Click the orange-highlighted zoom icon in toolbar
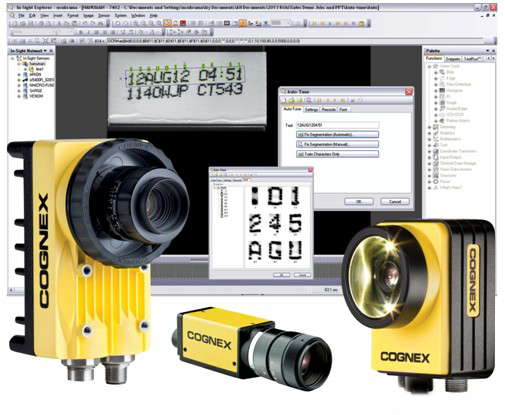The height and width of the screenshot is (415, 505). pyautogui.click(x=167, y=23)
